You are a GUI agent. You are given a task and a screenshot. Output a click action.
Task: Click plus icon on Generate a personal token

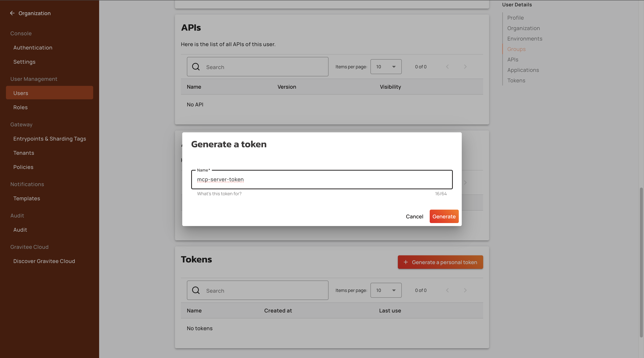(x=406, y=262)
